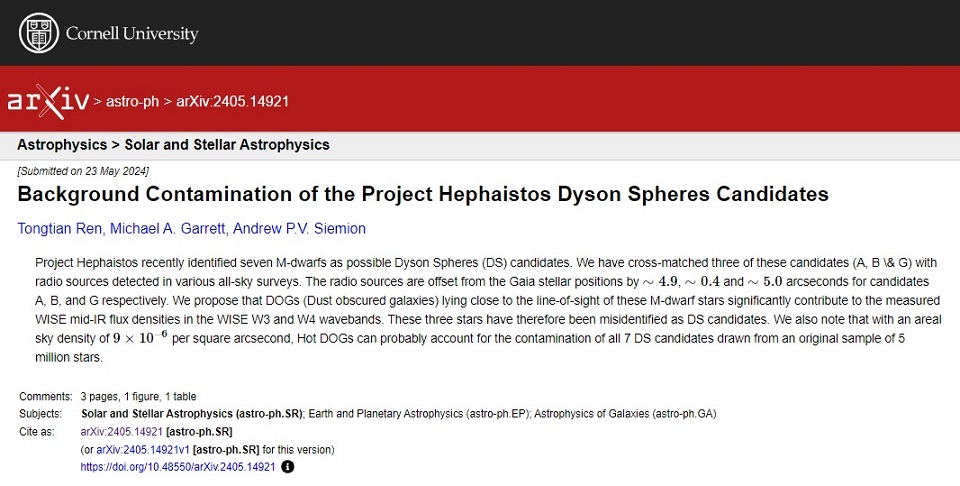Click the Cornell University seal icon
The width and height of the screenshot is (960, 486).
pyautogui.click(x=38, y=33)
